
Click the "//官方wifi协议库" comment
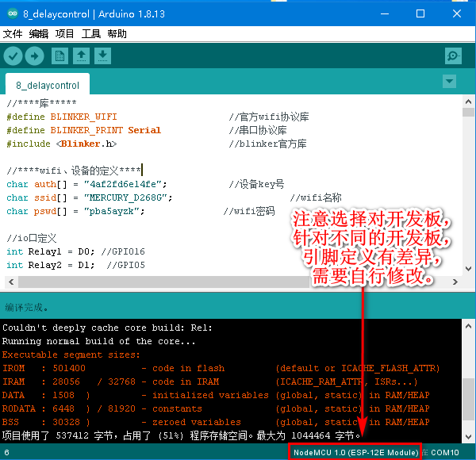point(269,117)
